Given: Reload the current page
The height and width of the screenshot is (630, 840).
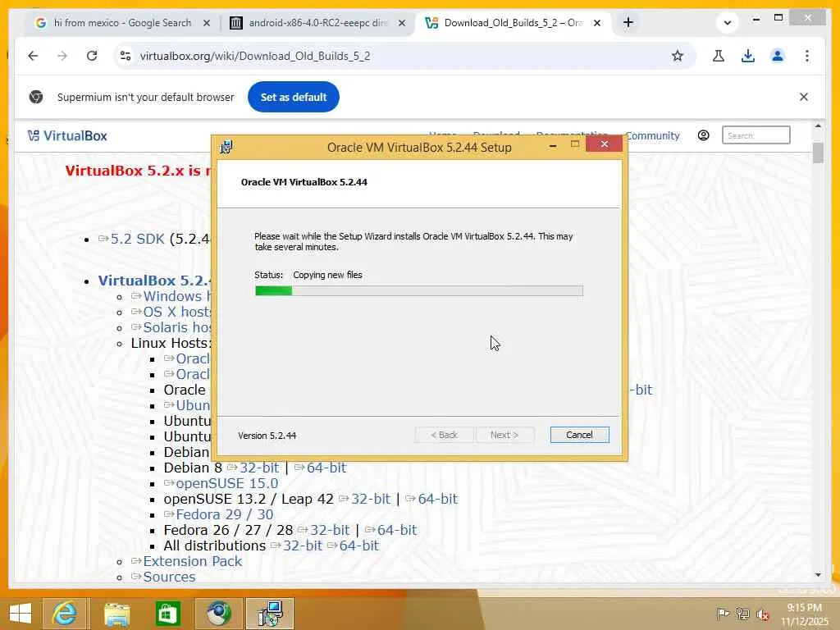Looking at the screenshot, I should (92, 56).
